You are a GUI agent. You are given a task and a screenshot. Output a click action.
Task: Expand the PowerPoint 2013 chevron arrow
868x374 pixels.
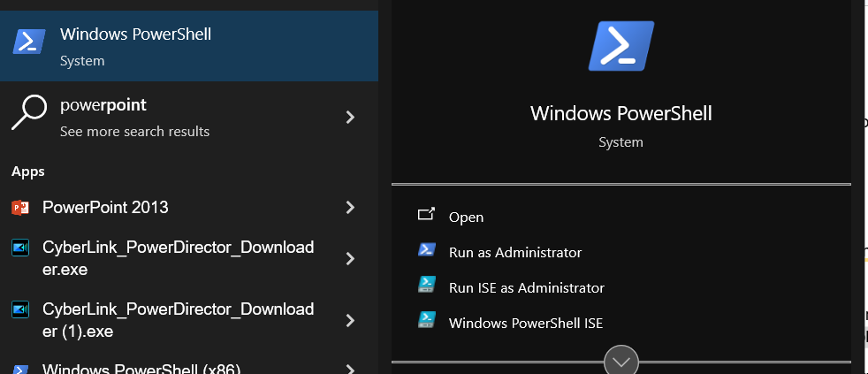(350, 207)
